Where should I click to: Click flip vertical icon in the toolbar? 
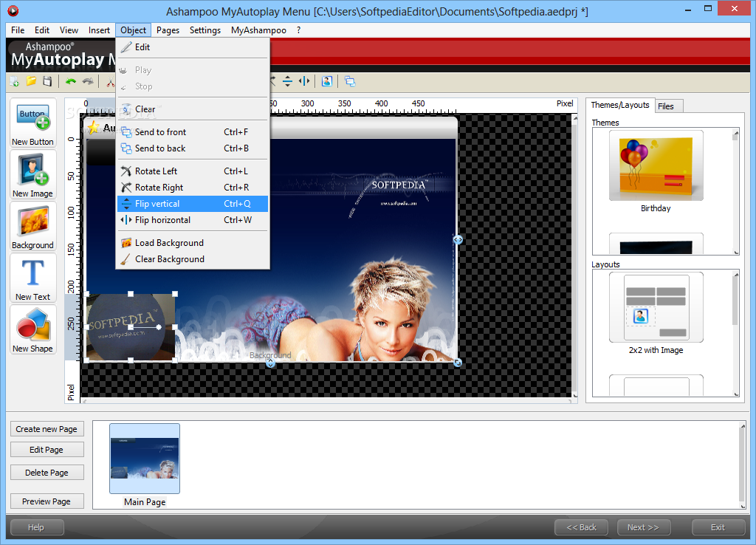coord(287,81)
